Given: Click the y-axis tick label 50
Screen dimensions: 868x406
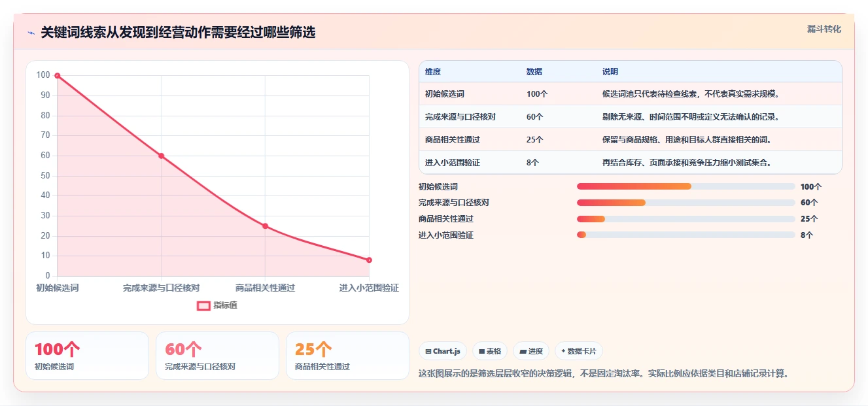Looking at the screenshot, I should pos(45,176).
